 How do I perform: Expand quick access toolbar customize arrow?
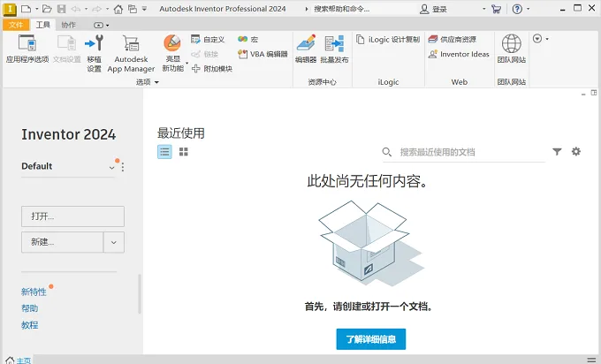tap(144, 9)
